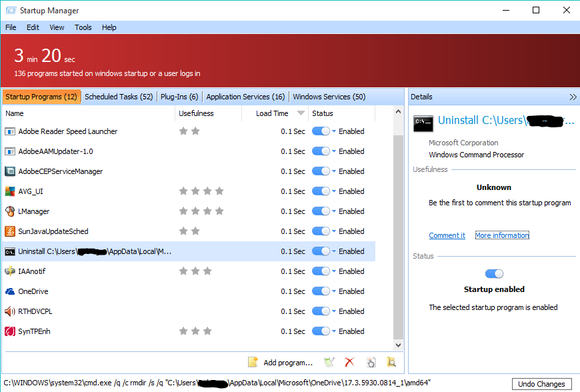
Task: Click the Add program button
Action: tap(281, 363)
